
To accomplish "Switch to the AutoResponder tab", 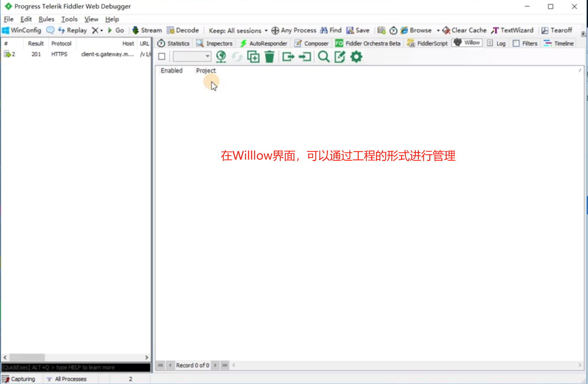I will coord(264,43).
